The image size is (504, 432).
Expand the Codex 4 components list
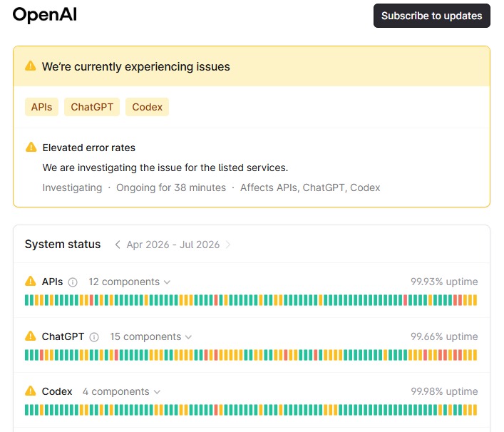pyautogui.click(x=121, y=392)
